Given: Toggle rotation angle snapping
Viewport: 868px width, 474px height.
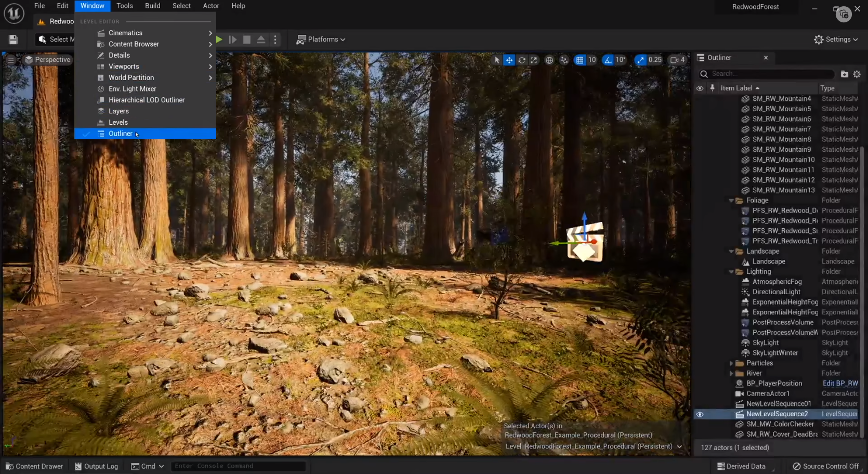Looking at the screenshot, I should tap(608, 60).
